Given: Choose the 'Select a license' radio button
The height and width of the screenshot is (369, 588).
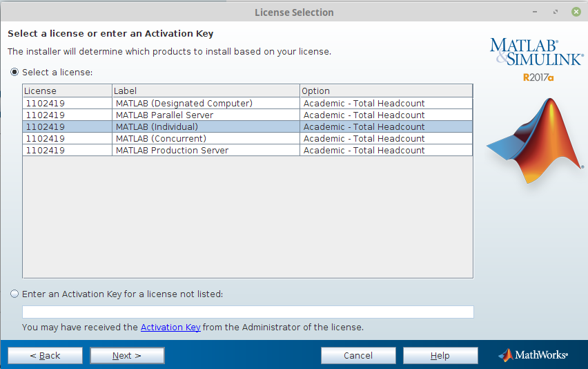Looking at the screenshot, I should click(x=14, y=72).
